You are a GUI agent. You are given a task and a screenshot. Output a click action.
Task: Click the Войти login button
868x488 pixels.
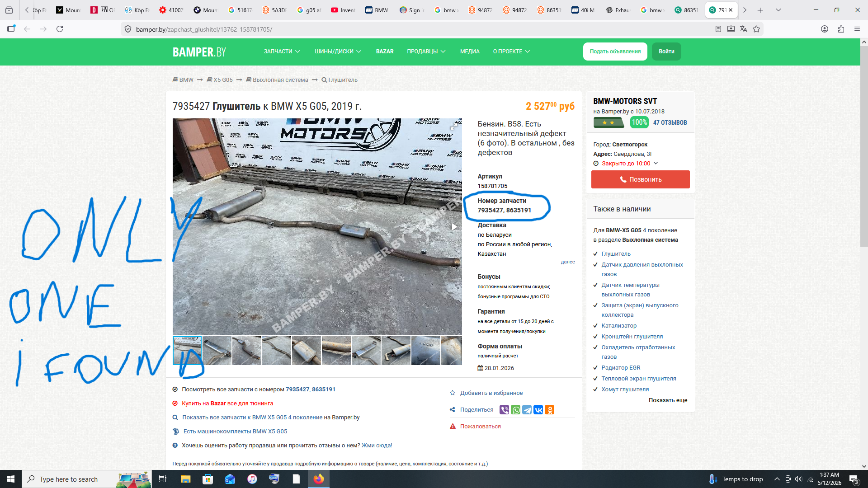666,52
